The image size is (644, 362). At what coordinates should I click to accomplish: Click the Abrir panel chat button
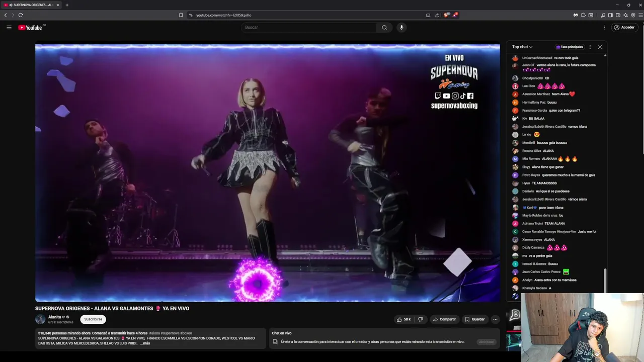(487, 342)
